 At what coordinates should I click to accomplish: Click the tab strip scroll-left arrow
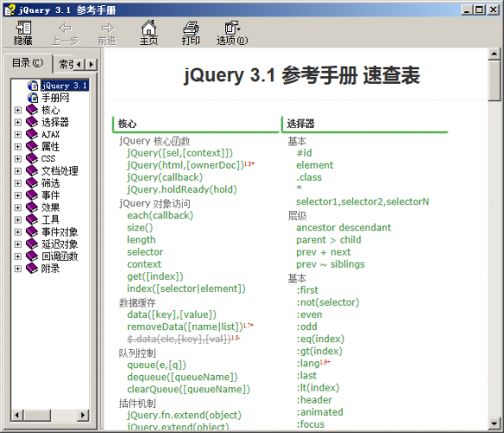click(80, 65)
